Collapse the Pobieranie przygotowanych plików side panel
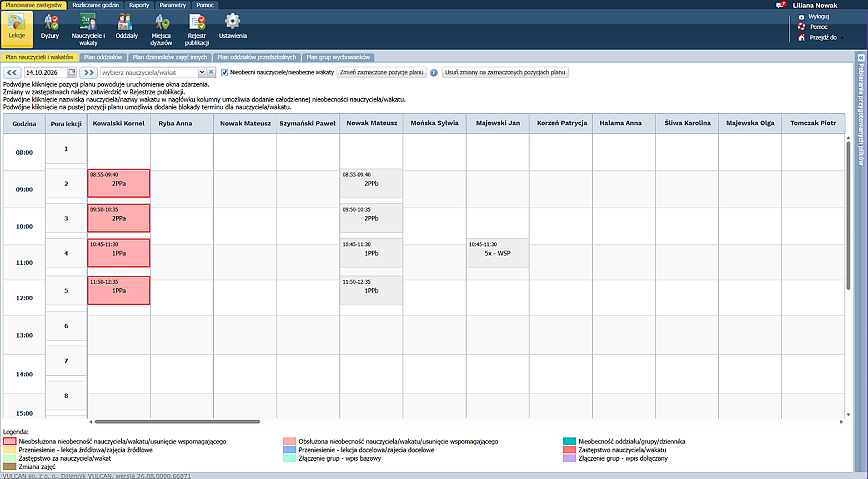The width and height of the screenshot is (868, 479). coord(861,57)
